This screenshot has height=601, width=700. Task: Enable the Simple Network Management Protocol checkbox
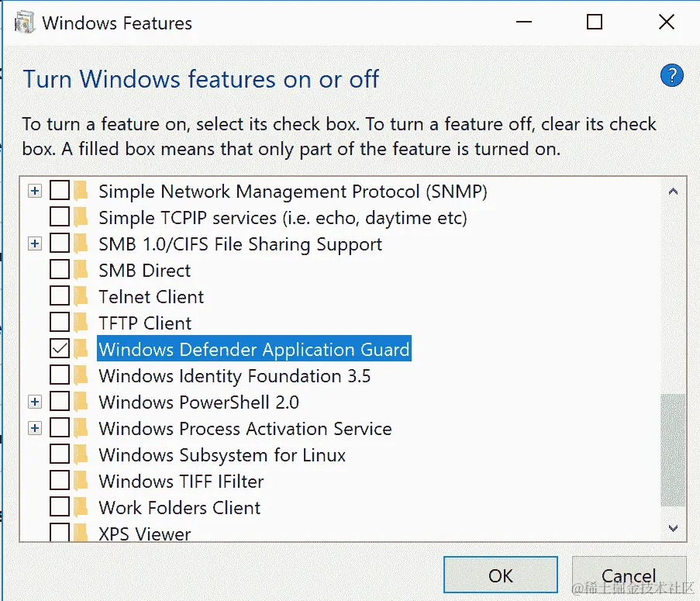click(60, 190)
